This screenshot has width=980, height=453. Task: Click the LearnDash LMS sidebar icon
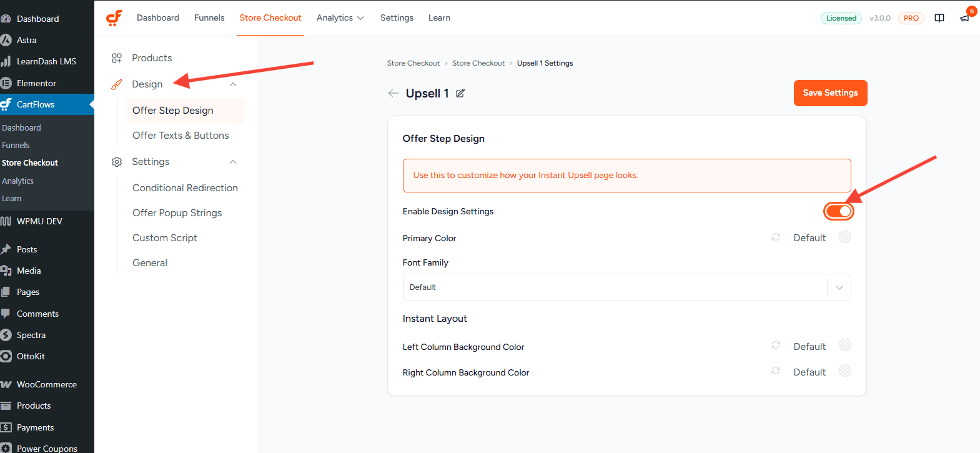[6, 61]
